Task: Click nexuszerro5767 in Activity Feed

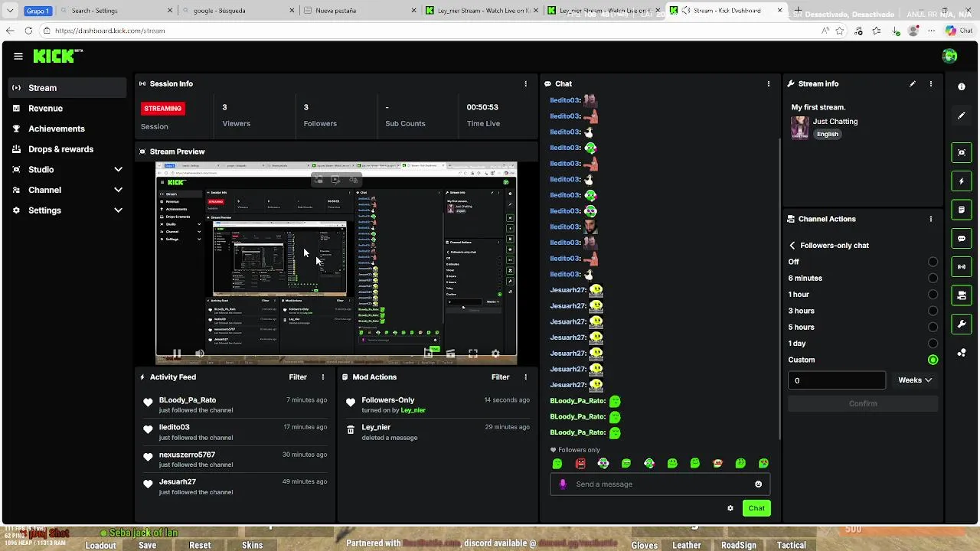Action: coord(187,455)
